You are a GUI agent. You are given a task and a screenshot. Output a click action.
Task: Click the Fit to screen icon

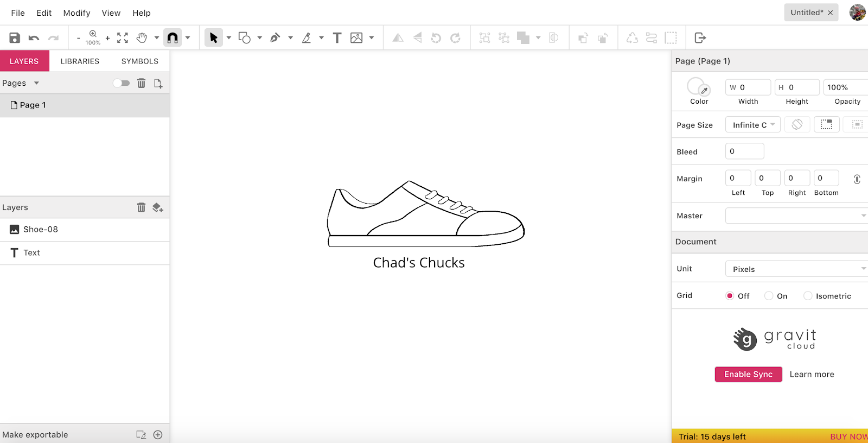(123, 38)
